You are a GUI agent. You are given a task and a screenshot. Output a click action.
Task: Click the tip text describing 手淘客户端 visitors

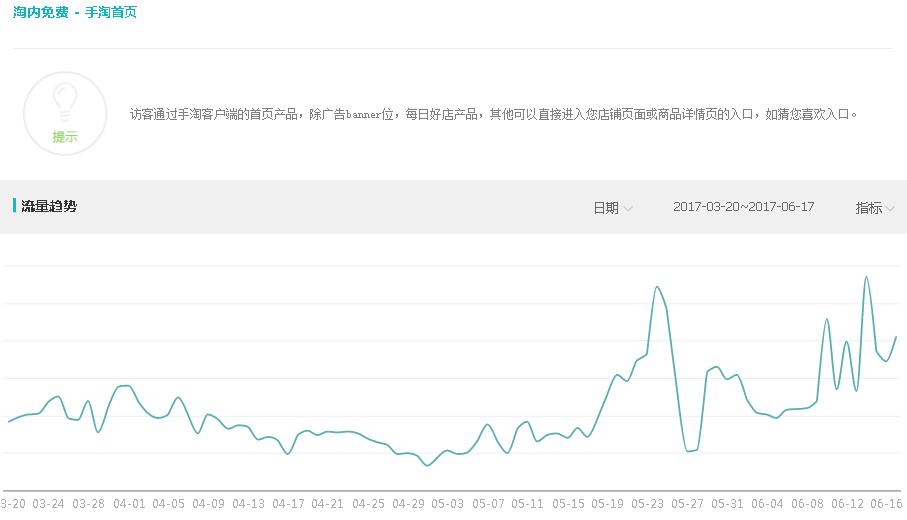(x=493, y=114)
